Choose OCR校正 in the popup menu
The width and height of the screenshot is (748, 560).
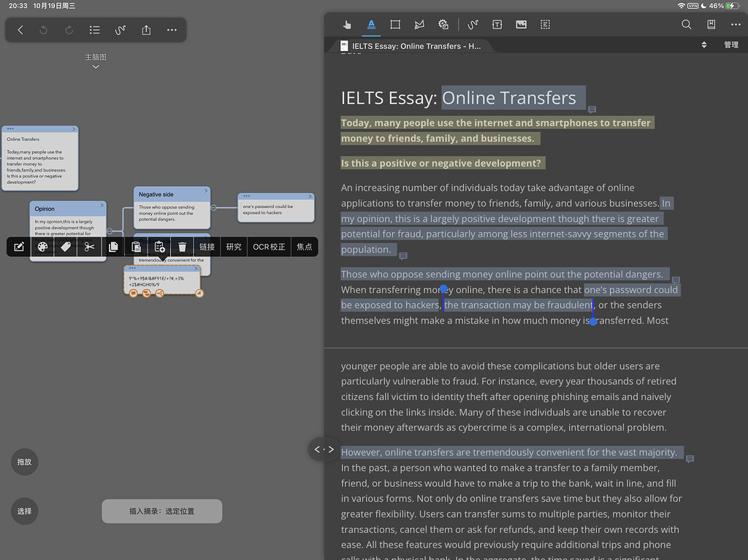pyautogui.click(x=269, y=247)
